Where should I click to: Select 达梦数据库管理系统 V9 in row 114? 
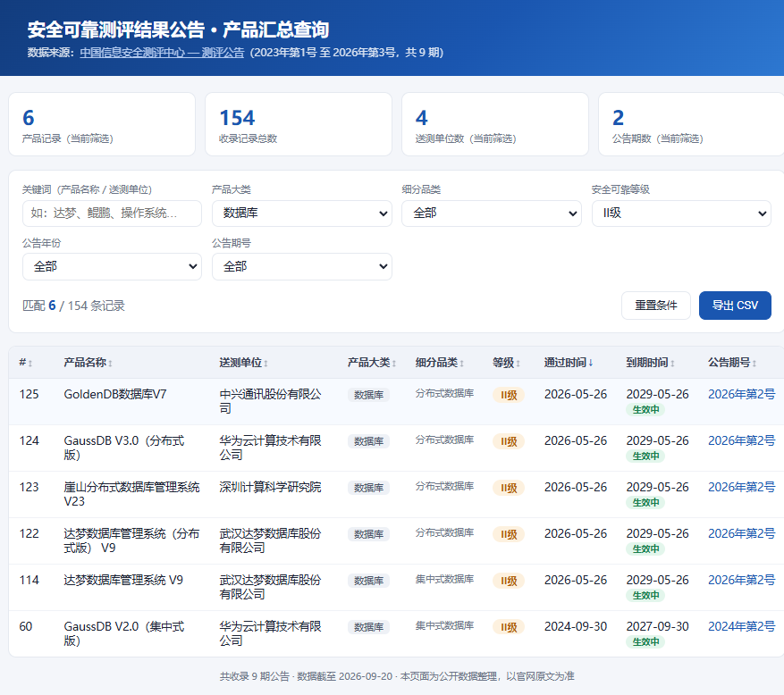coord(123,580)
